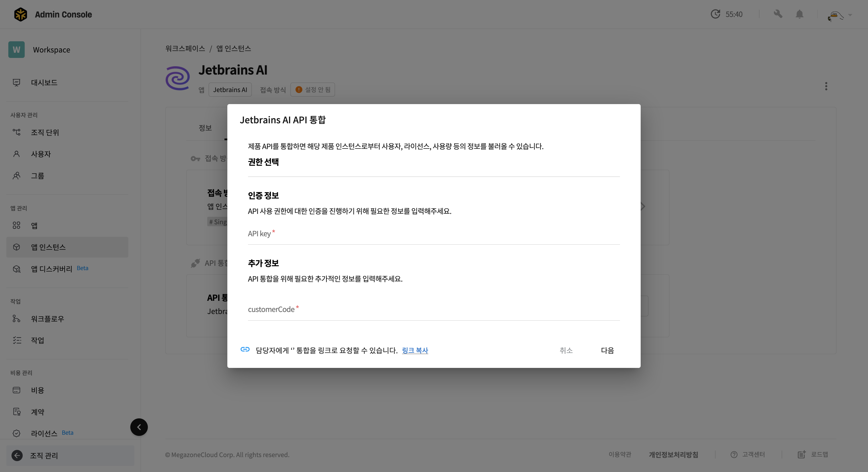Click the 조직 단위 icon
Image resolution: width=868 pixels, height=472 pixels.
tap(17, 132)
